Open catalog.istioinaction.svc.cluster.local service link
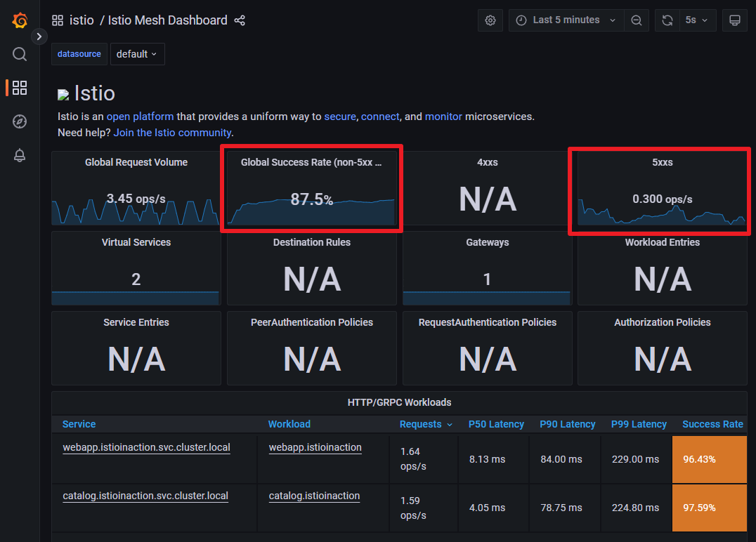Viewport: 756px width, 542px height. tap(145, 496)
